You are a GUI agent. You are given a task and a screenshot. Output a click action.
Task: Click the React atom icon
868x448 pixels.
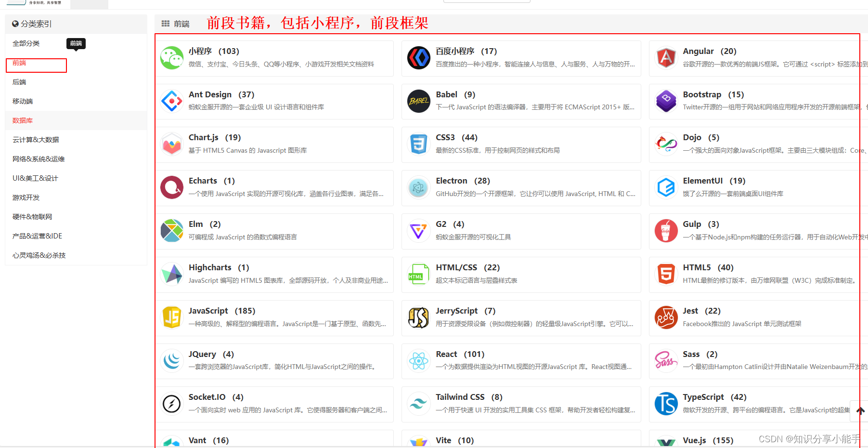pos(419,360)
